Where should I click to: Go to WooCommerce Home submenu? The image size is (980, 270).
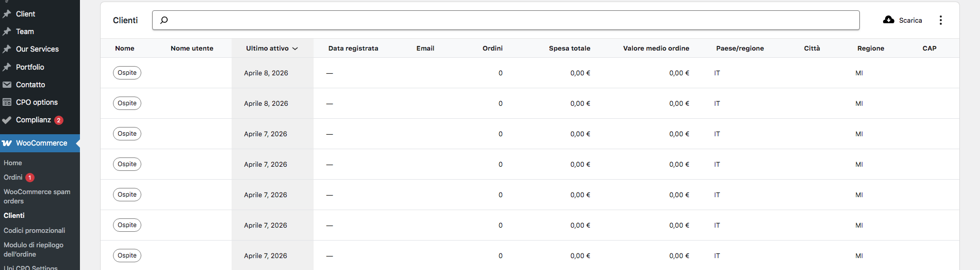13,163
